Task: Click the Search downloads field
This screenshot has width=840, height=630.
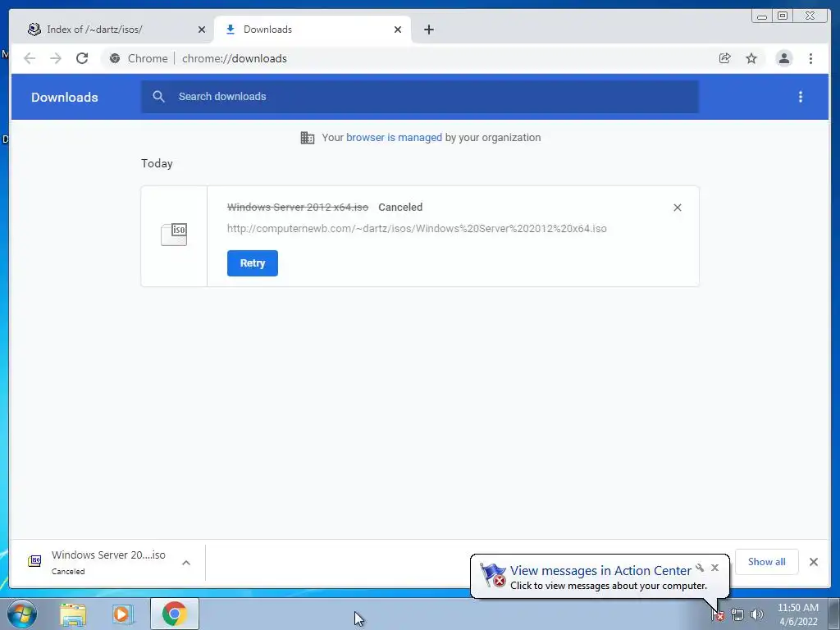Action: click(x=419, y=97)
